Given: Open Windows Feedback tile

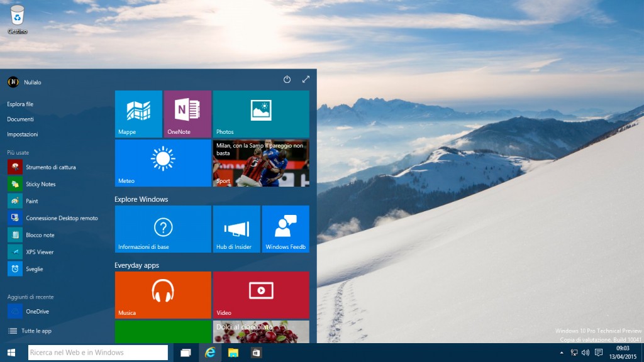Looking at the screenshot, I should coord(286,229).
